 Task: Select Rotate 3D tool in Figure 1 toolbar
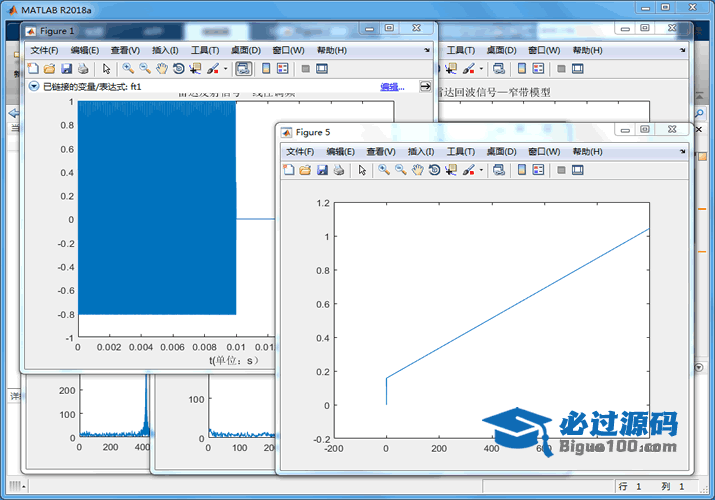pos(178,69)
